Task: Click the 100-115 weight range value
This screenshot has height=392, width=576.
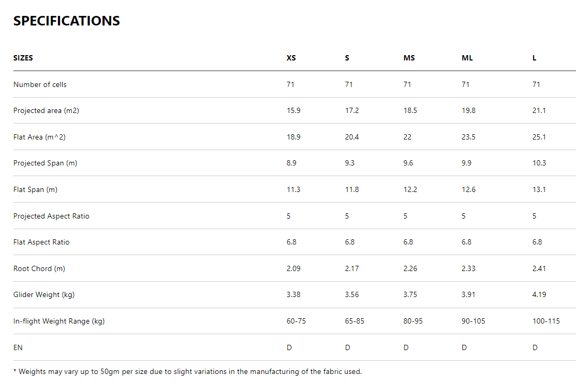Action: click(x=546, y=321)
